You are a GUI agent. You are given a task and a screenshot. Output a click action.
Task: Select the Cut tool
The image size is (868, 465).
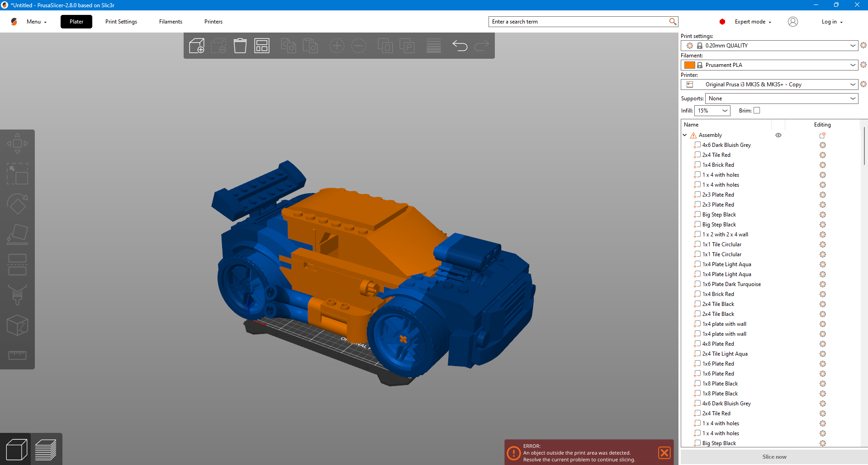(x=17, y=265)
